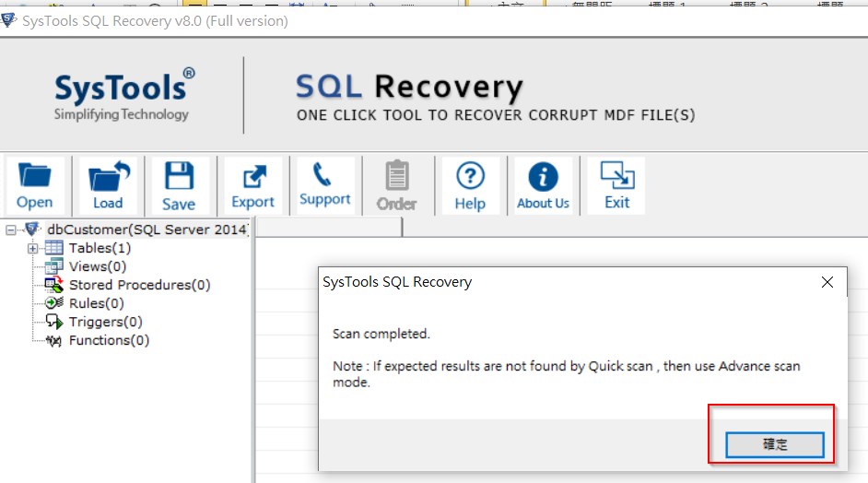868x483 pixels.
Task: Click the Exit toolbar icon
Action: (x=616, y=185)
